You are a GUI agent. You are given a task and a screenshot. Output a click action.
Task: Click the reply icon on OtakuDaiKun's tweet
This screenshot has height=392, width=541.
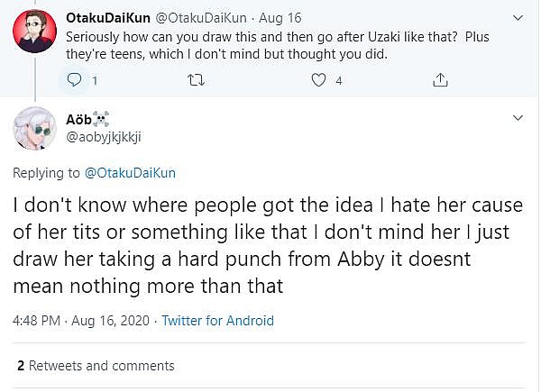tap(75, 80)
